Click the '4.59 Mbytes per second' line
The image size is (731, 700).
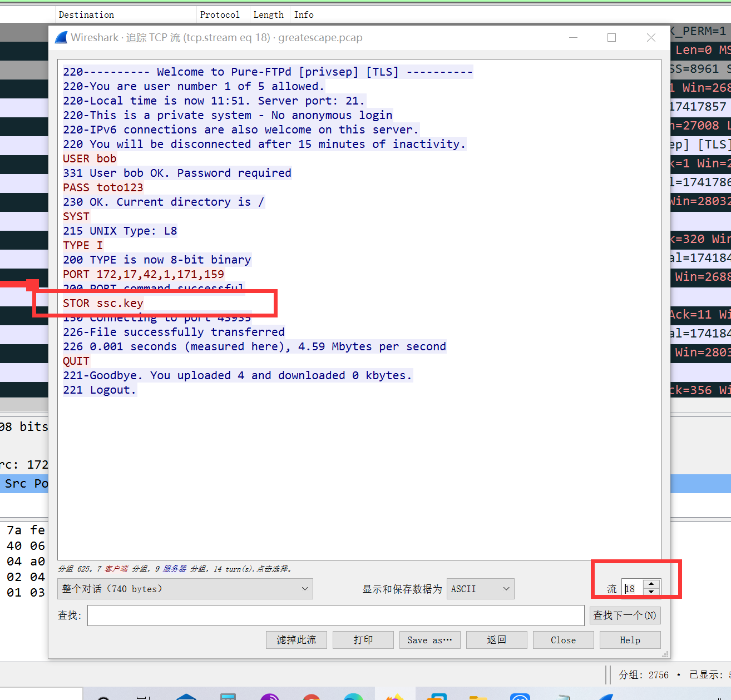(254, 346)
